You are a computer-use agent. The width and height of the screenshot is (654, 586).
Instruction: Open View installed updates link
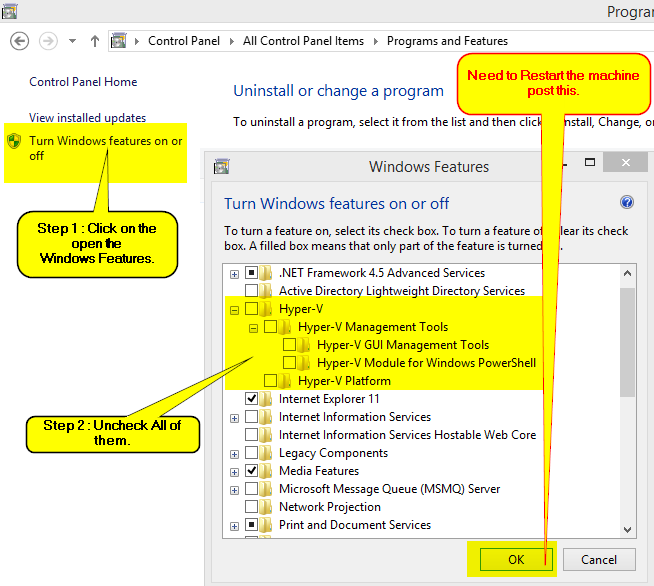click(87, 118)
